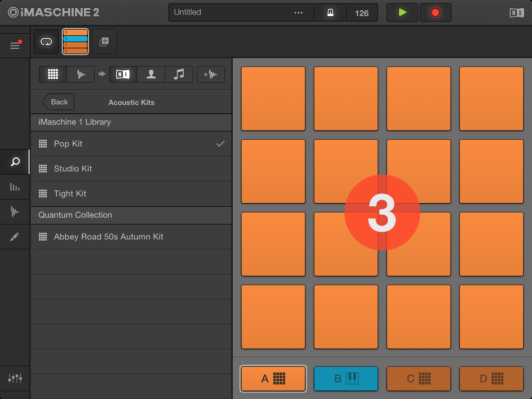Viewport: 532px width, 399px height.
Task: Click the add sample waveform button
Action: [211, 74]
